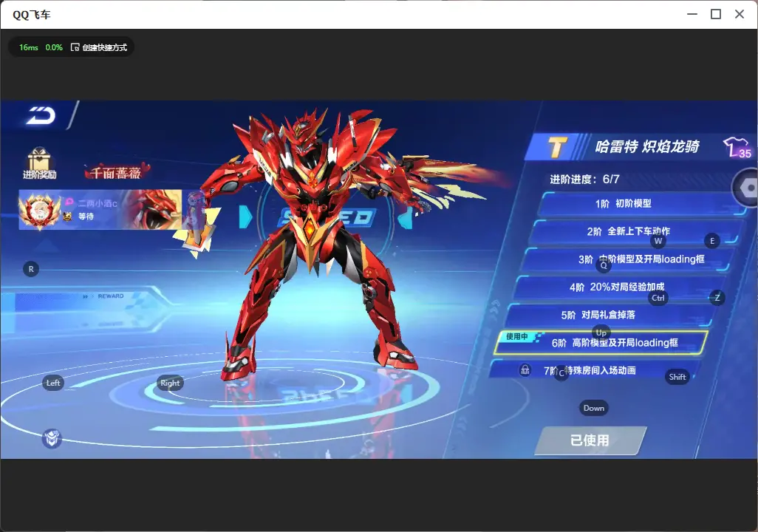Click the 进阶进度: 6/7 text
Image resolution: width=758 pixels, height=532 pixels.
point(584,180)
